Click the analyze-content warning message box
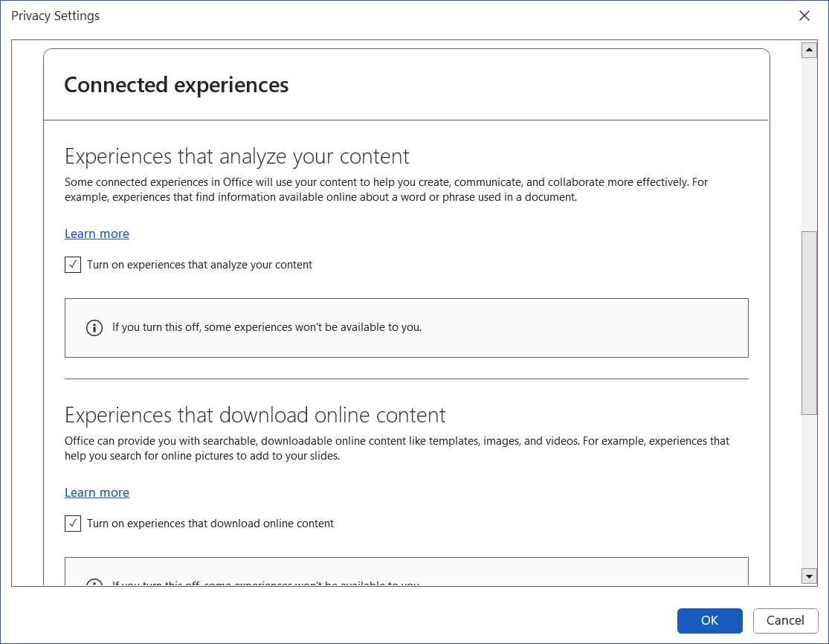The width and height of the screenshot is (829, 644). pos(407,327)
